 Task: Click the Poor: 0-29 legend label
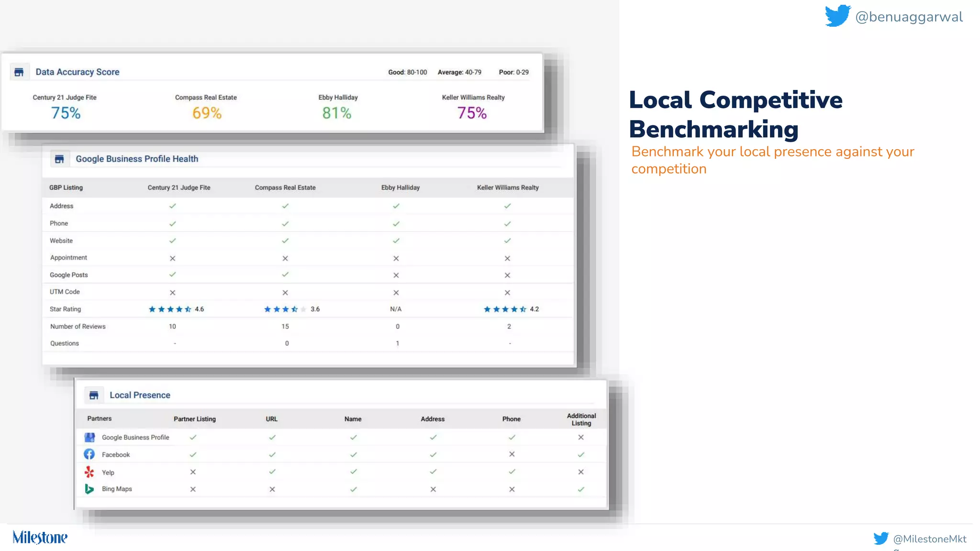pos(514,73)
